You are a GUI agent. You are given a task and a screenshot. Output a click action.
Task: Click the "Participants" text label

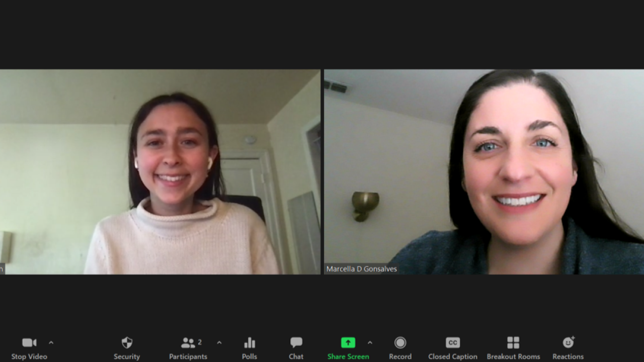click(188, 356)
